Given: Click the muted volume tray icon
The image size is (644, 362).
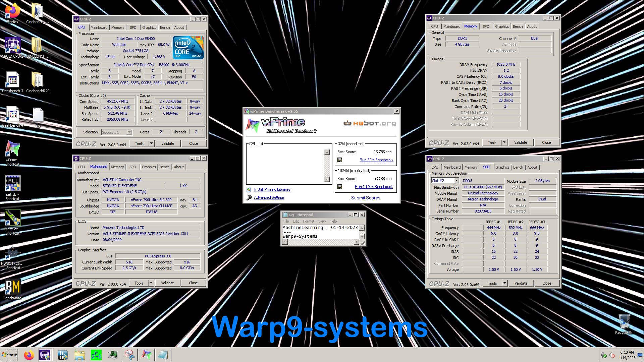Looking at the screenshot, I should (612, 355).
